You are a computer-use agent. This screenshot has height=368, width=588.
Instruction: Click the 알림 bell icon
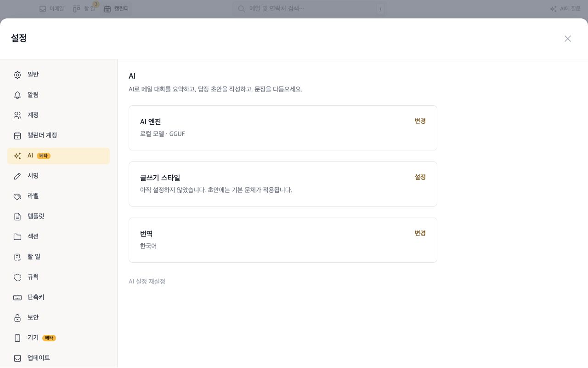(17, 95)
